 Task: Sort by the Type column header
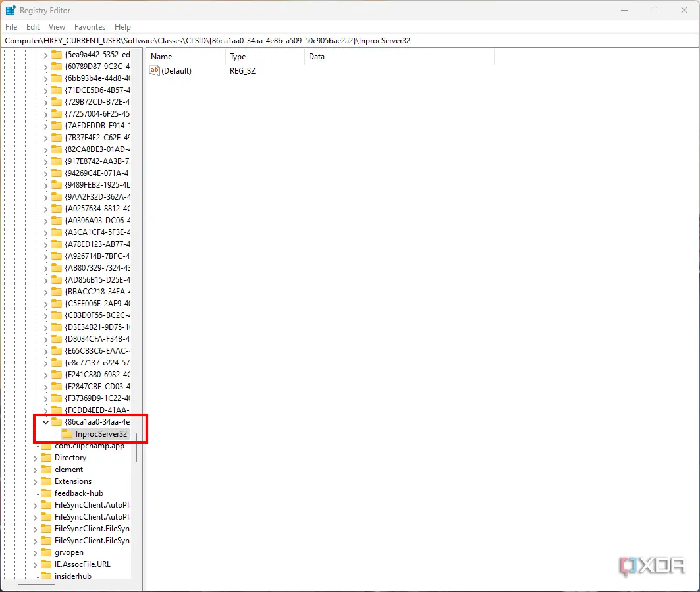click(265, 57)
